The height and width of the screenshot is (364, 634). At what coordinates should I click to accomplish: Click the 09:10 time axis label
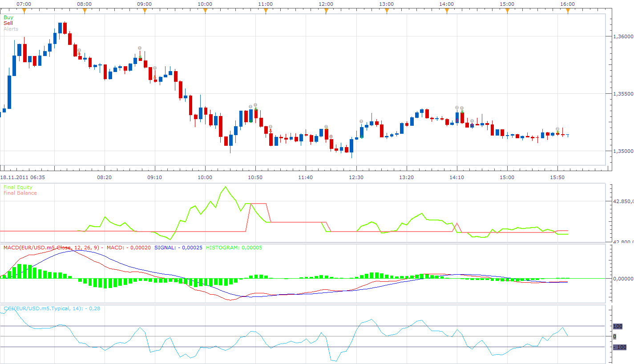[154, 177]
